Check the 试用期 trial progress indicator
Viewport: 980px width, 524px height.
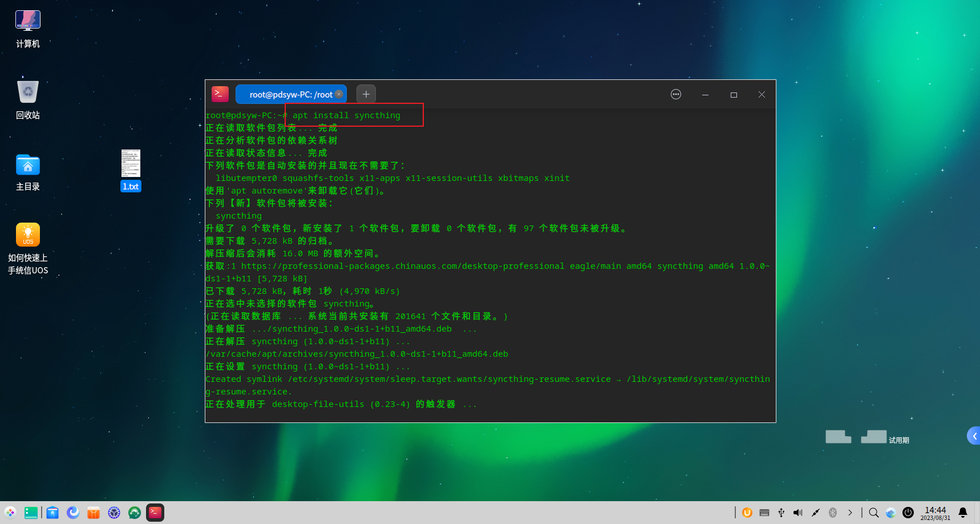(867, 437)
